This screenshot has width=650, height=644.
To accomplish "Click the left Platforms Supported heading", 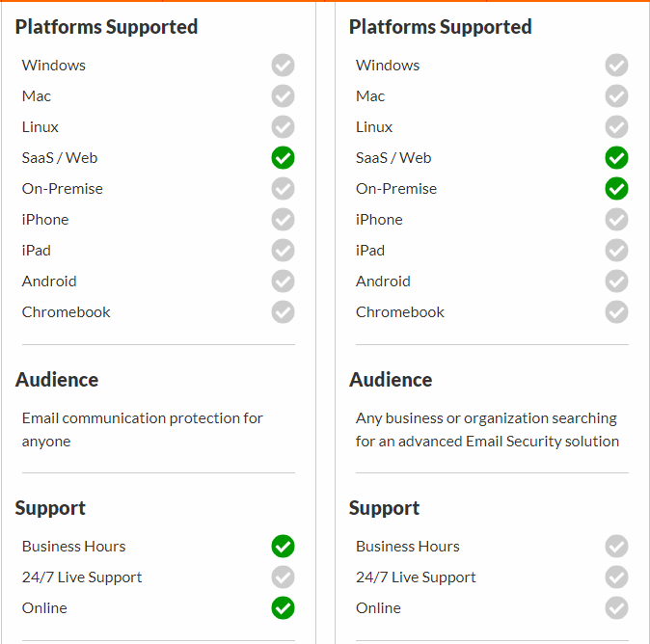I will pos(106,27).
